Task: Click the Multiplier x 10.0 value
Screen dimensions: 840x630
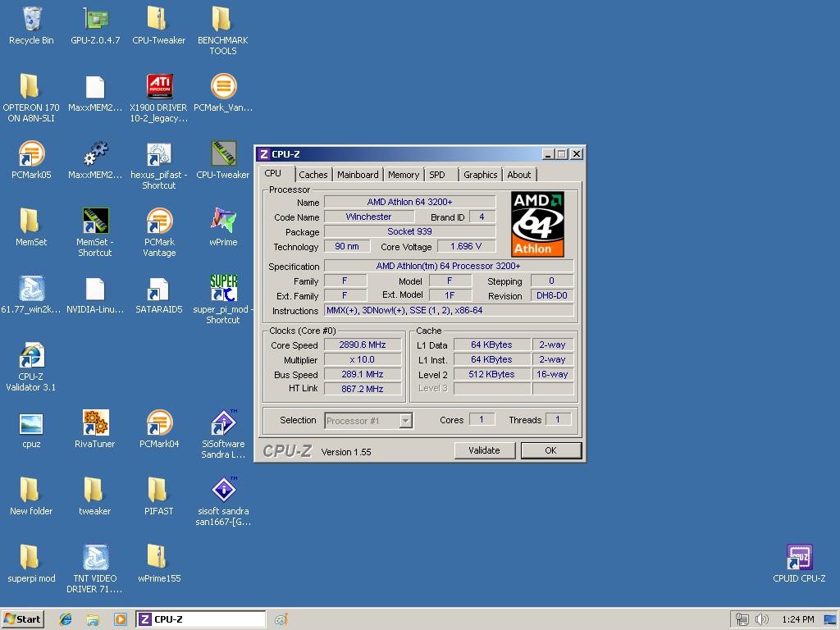Action: pyautogui.click(x=363, y=359)
